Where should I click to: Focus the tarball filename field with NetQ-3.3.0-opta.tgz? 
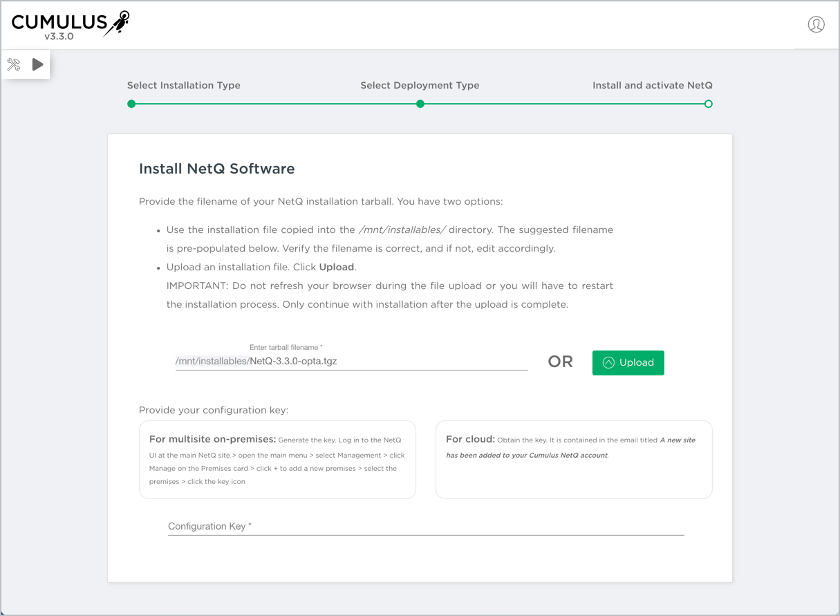(387, 361)
